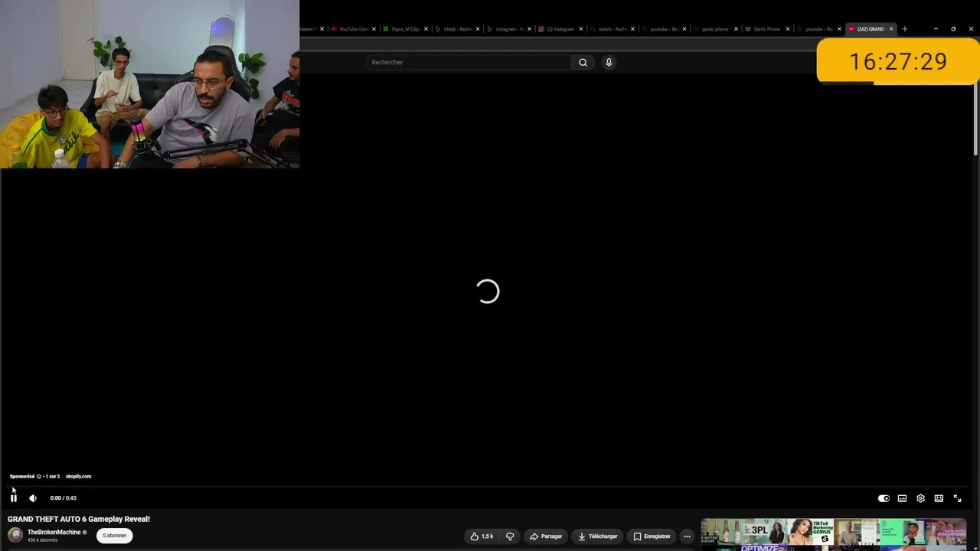Open a new browser tab
The width and height of the screenshot is (980, 551).
905,29
